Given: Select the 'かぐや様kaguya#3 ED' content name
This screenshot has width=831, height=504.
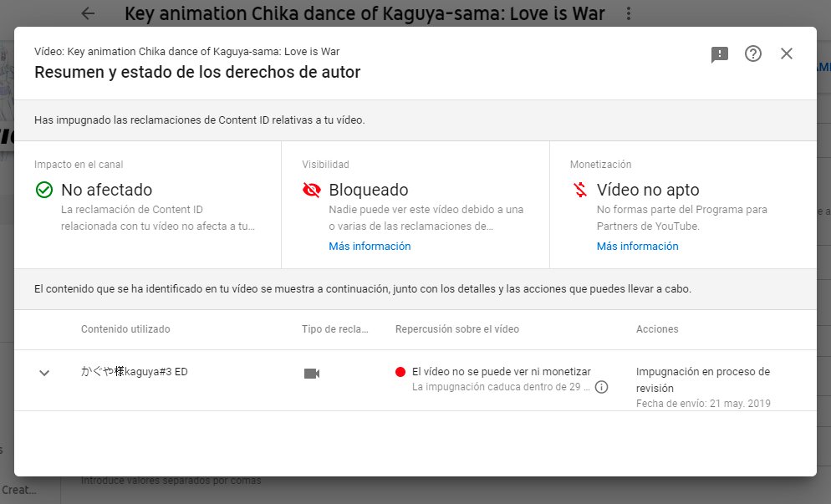Looking at the screenshot, I should pyautogui.click(x=134, y=371).
